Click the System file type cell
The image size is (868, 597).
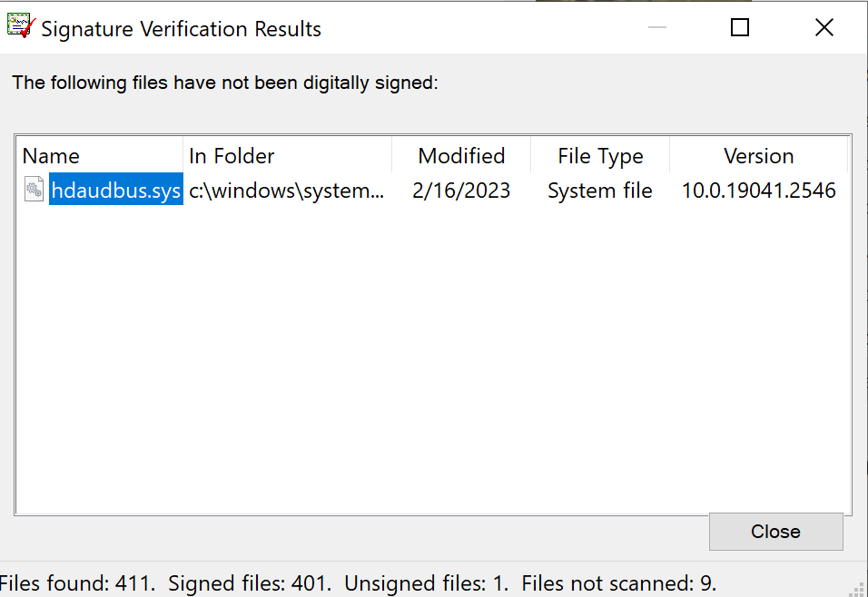[600, 191]
